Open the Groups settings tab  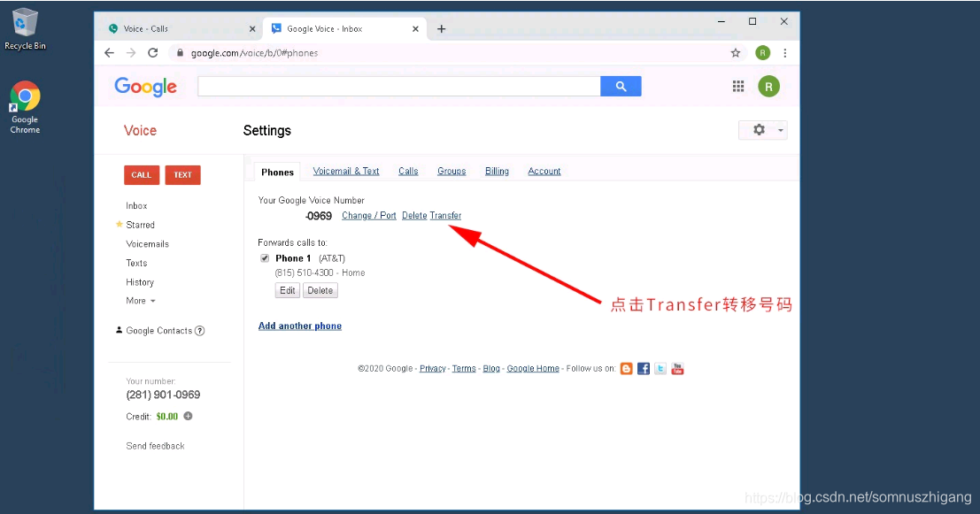click(x=451, y=171)
